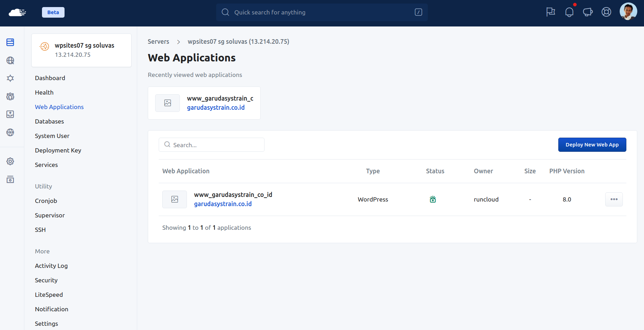
Task: Focus the quick search field
Action: (322, 12)
